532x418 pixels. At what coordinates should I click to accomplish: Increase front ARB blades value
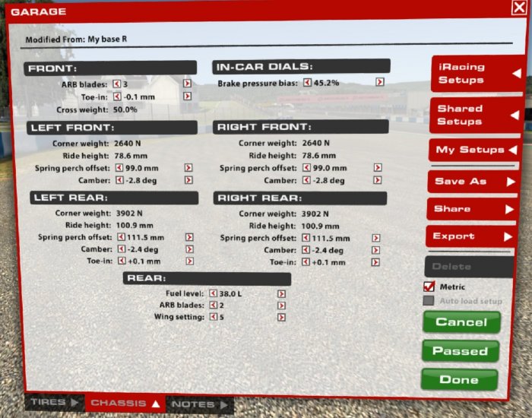187,84
